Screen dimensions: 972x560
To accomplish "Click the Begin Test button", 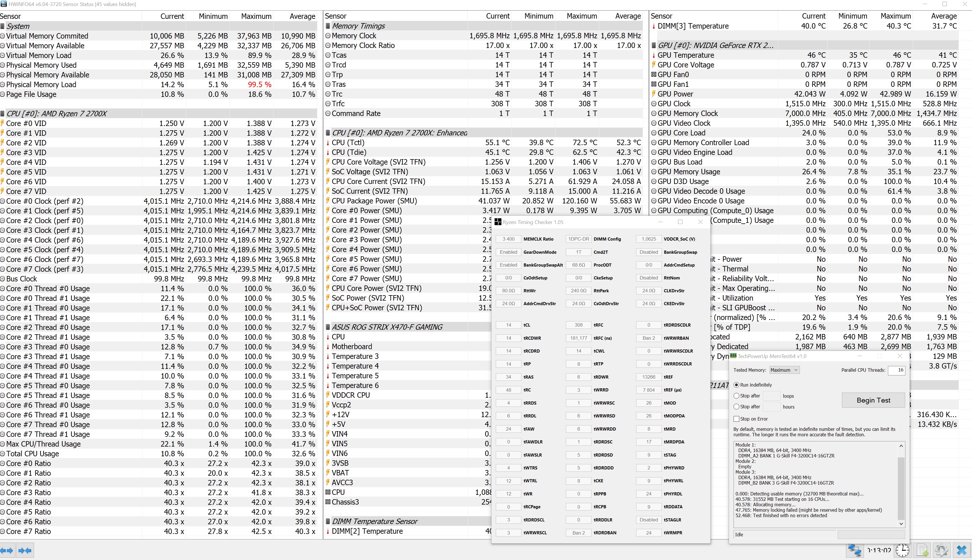I will pyautogui.click(x=873, y=400).
